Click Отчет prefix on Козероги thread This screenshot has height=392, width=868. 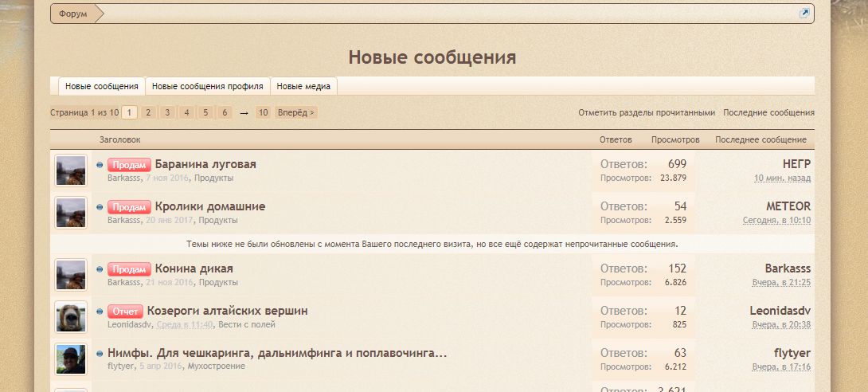click(125, 312)
